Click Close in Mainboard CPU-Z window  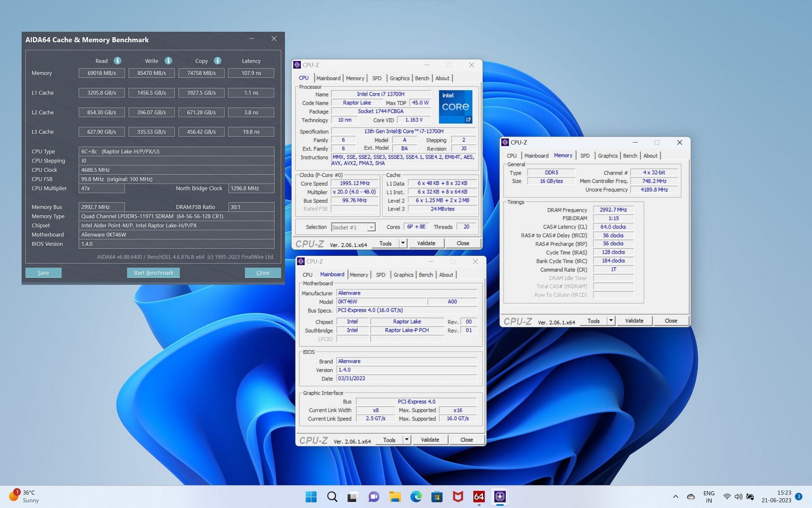point(466,440)
